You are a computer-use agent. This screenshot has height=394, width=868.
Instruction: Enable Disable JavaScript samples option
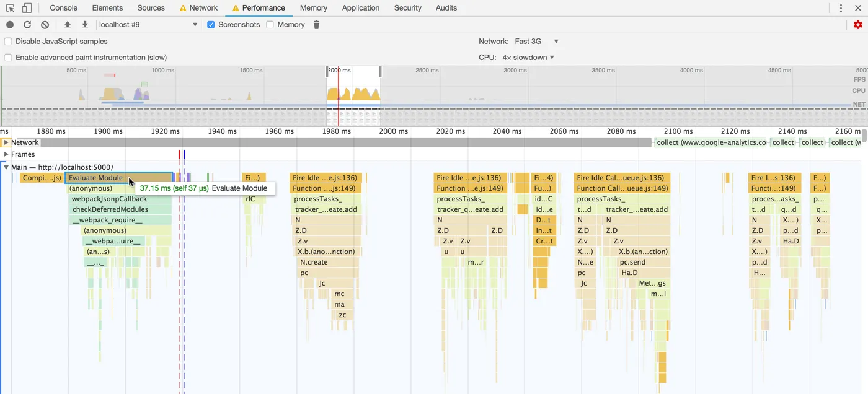coord(8,42)
